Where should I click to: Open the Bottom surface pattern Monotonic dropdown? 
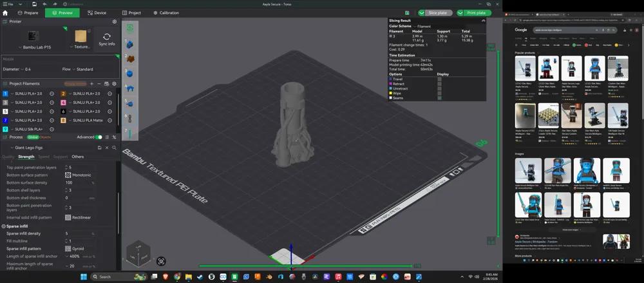coord(80,175)
